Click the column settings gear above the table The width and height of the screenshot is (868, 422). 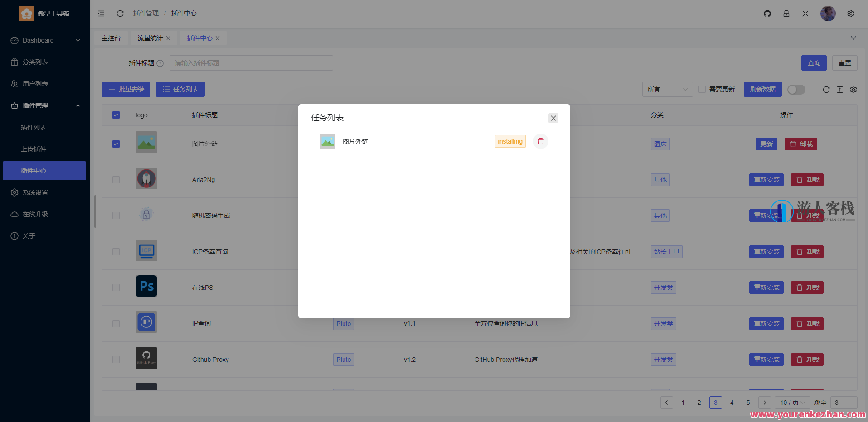click(x=854, y=90)
